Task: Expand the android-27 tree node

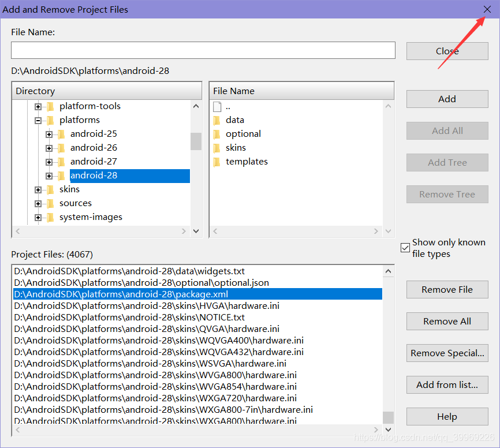Action: tap(49, 162)
